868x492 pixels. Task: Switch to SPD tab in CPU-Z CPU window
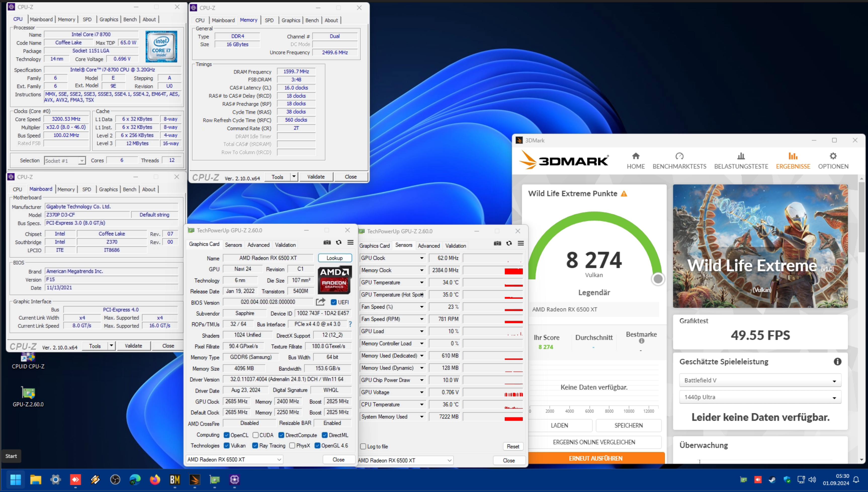point(87,20)
